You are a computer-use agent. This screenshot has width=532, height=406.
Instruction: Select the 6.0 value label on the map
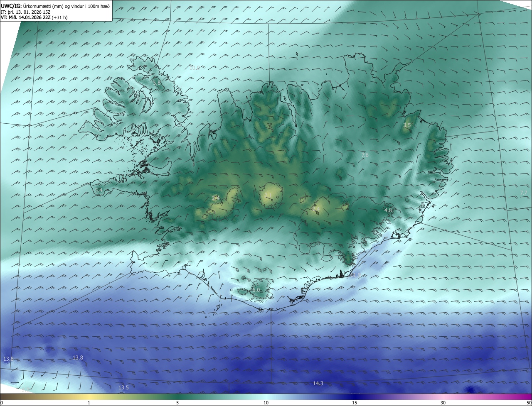click(x=256, y=290)
